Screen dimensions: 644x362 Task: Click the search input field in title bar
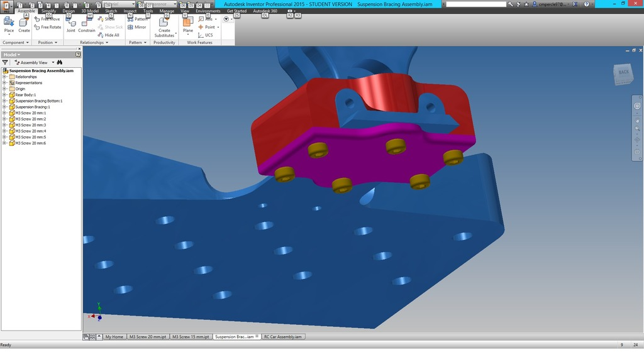476,4
